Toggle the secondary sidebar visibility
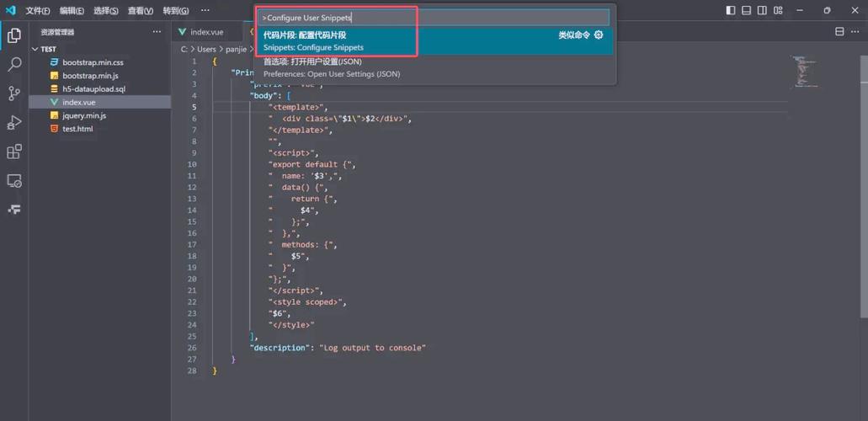Screen dimensions: 868x421 coord(762,11)
